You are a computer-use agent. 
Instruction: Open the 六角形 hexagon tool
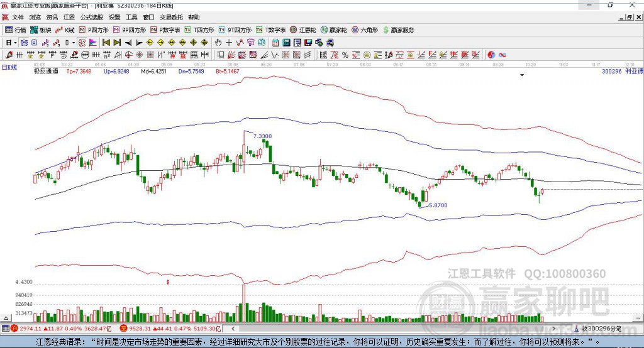click(365, 30)
